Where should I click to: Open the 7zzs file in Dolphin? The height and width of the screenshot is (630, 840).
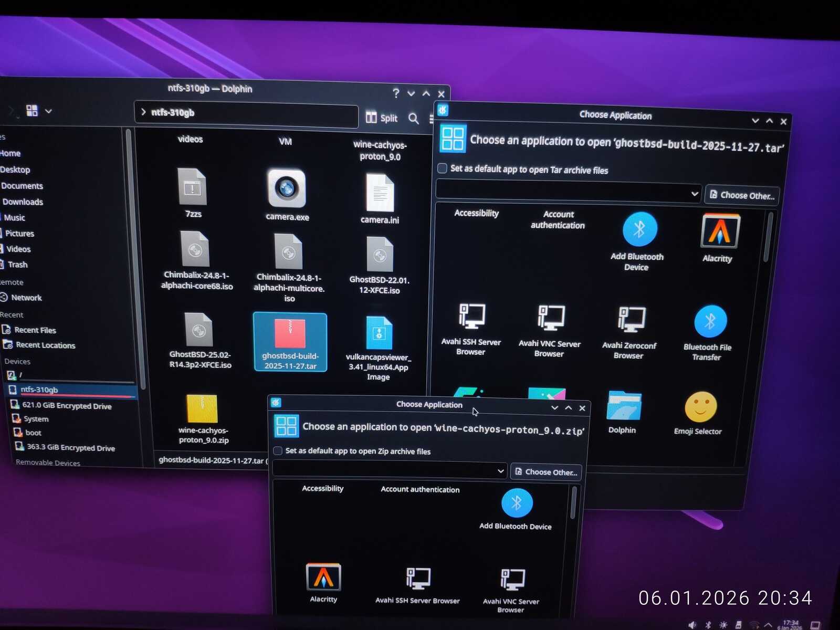pos(193,193)
